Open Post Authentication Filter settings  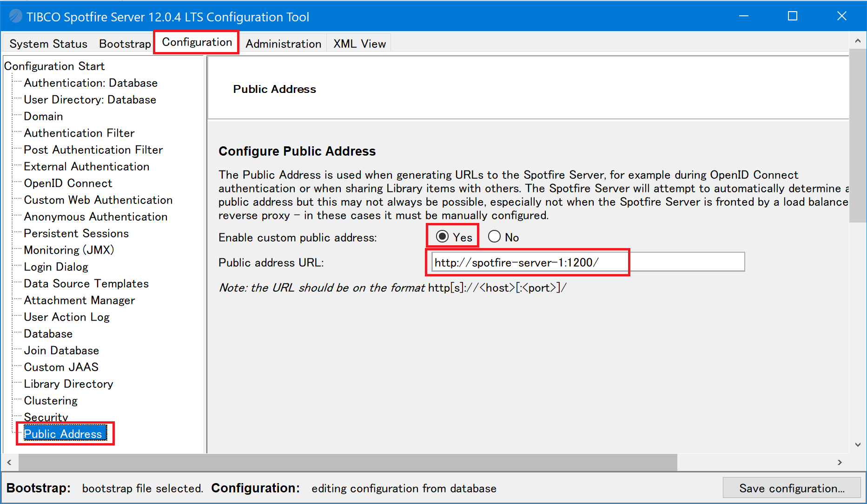coord(93,150)
